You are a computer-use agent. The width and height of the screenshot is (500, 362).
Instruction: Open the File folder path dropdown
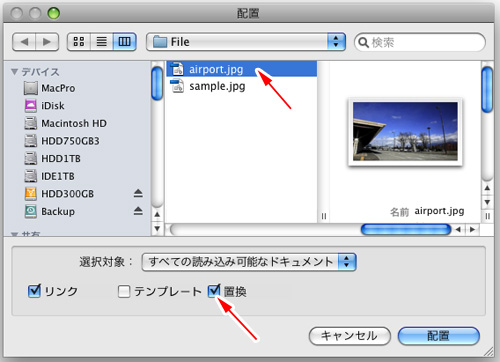246,42
